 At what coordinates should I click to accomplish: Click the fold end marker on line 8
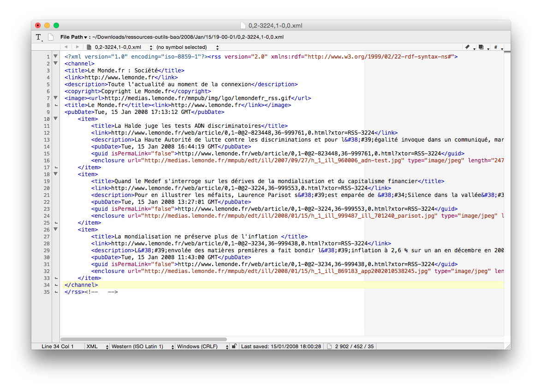56,105
